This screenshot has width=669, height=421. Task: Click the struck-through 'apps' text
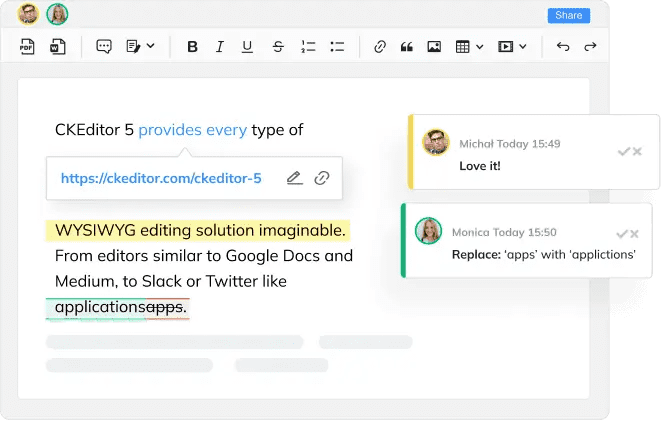point(164,307)
